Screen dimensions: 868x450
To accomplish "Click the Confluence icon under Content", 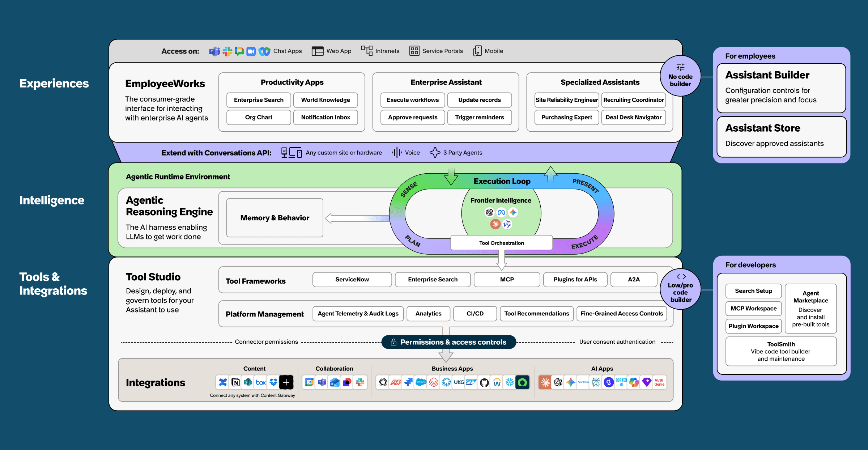I will tap(223, 382).
